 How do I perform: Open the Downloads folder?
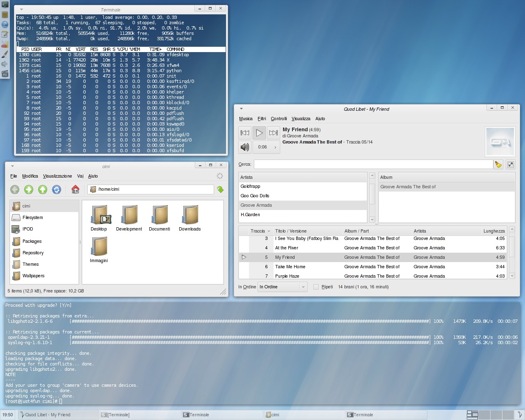pyautogui.click(x=190, y=218)
